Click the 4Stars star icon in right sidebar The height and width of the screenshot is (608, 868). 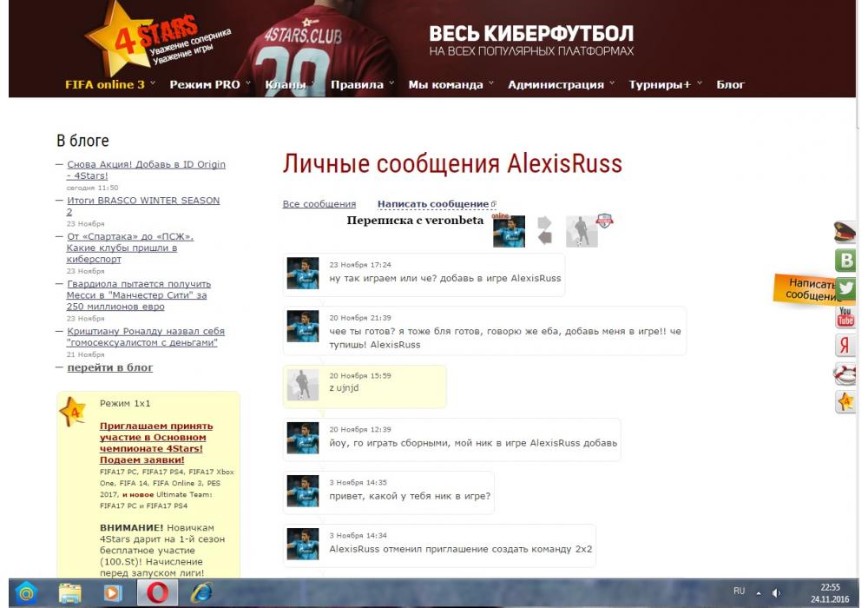click(x=845, y=401)
